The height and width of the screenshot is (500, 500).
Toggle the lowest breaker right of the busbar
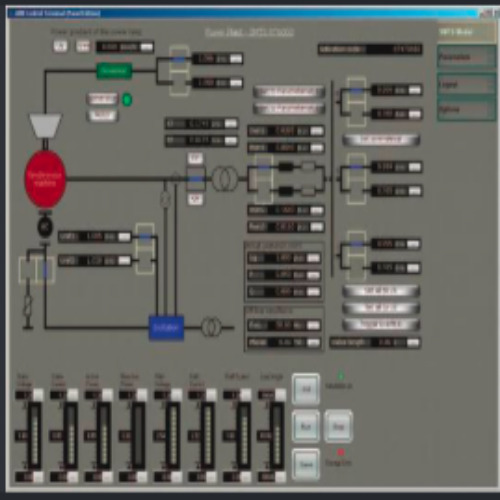click(x=356, y=256)
